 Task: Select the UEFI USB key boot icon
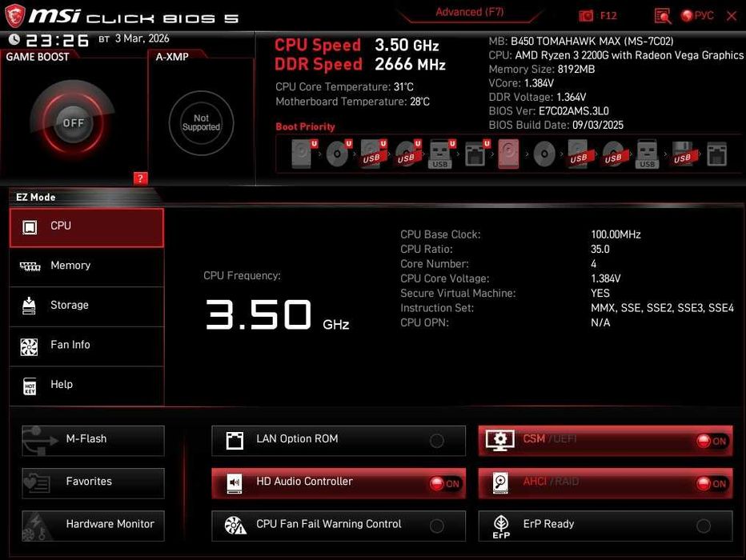[443, 154]
